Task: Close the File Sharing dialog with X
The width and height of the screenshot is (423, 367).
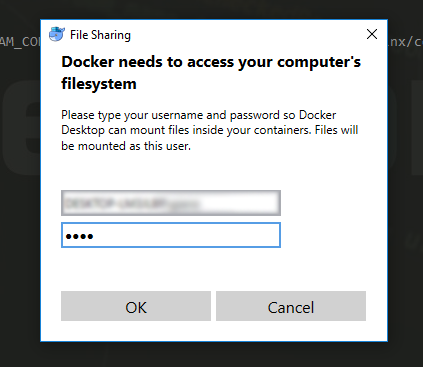Action: click(x=372, y=34)
